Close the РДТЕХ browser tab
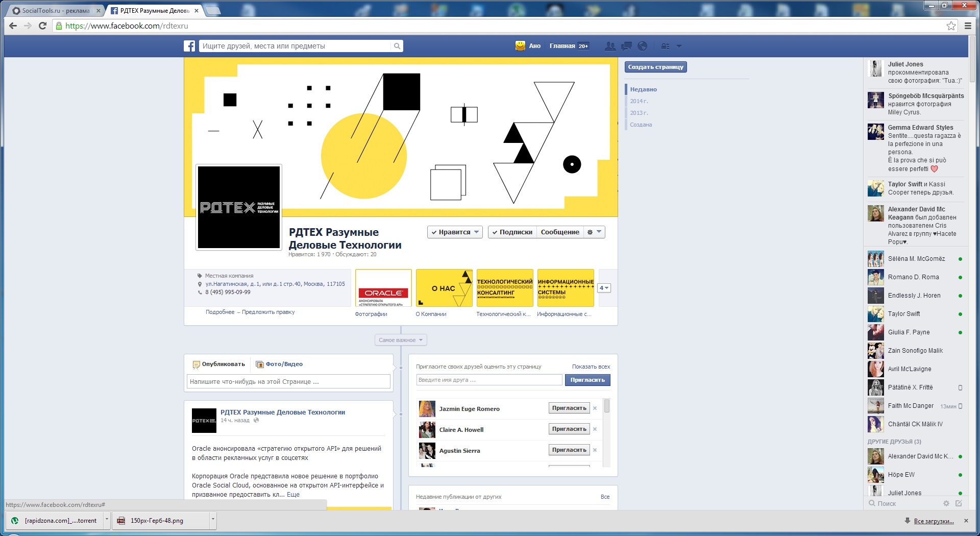This screenshot has width=980, height=536. 196,10
